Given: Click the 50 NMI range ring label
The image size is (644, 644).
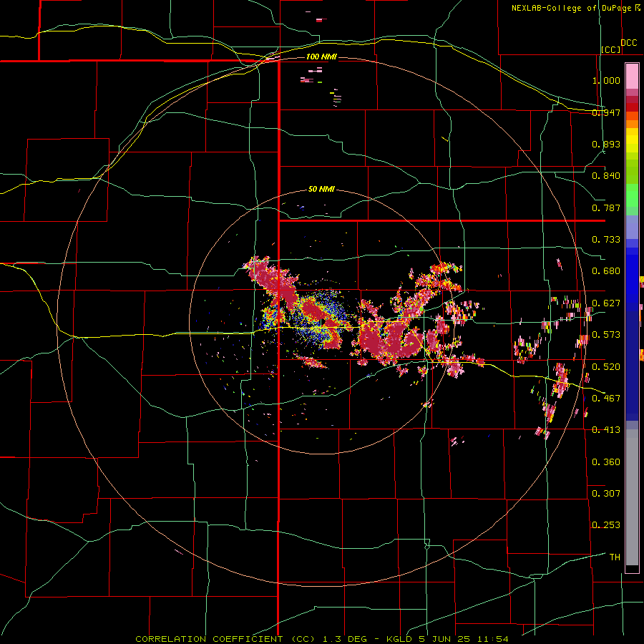Looking at the screenshot, I should tap(321, 189).
